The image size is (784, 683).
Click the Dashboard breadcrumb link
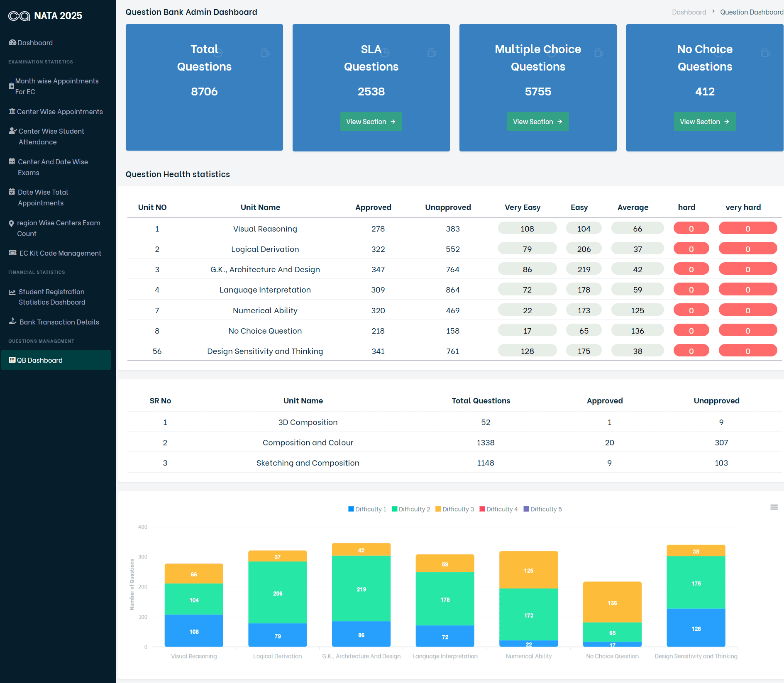coord(689,12)
